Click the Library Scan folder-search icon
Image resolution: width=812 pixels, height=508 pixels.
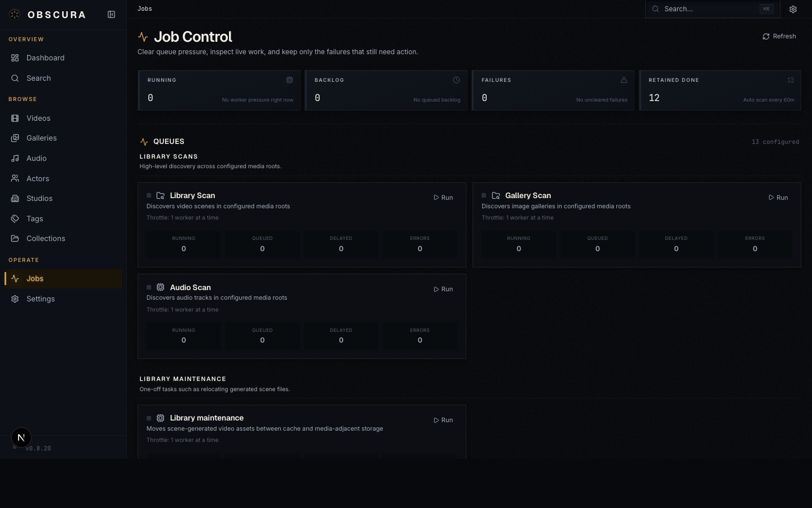click(x=160, y=195)
